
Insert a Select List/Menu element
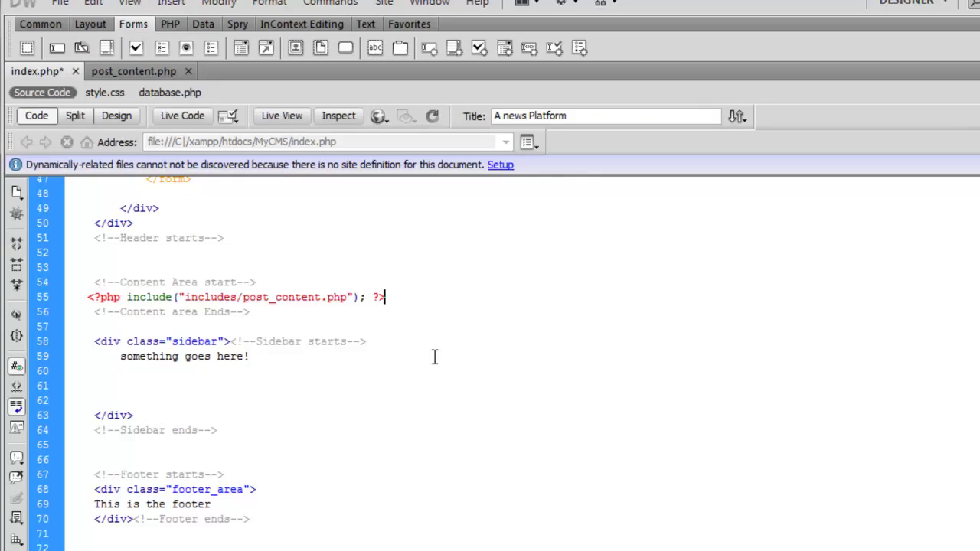(241, 48)
